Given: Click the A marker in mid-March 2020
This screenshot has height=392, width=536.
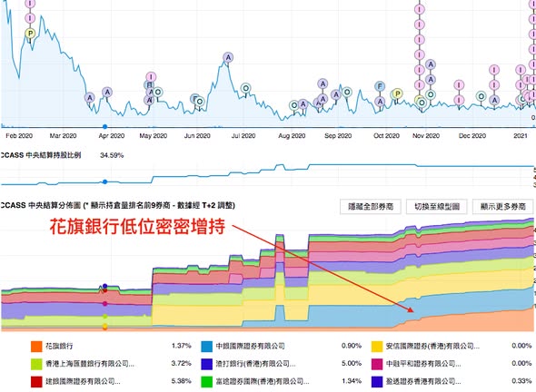Looking at the screenshot, I should (x=90, y=98).
